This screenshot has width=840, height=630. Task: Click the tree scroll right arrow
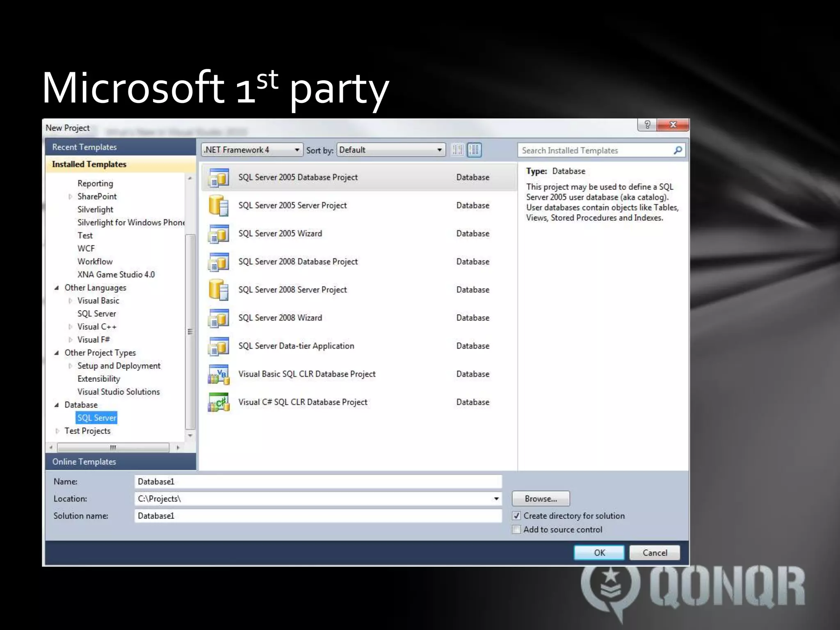pyautogui.click(x=178, y=447)
